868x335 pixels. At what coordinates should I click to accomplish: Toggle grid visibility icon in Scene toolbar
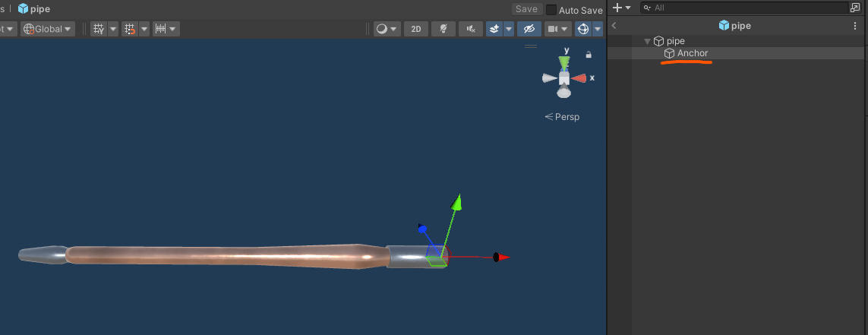click(x=99, y=29)
